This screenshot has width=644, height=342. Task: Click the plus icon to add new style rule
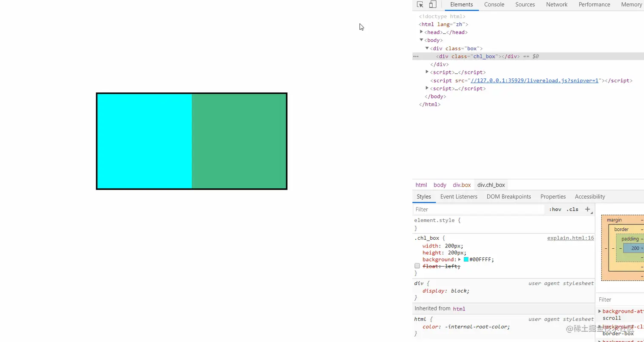pyautogui.click(x=588, y=209)
